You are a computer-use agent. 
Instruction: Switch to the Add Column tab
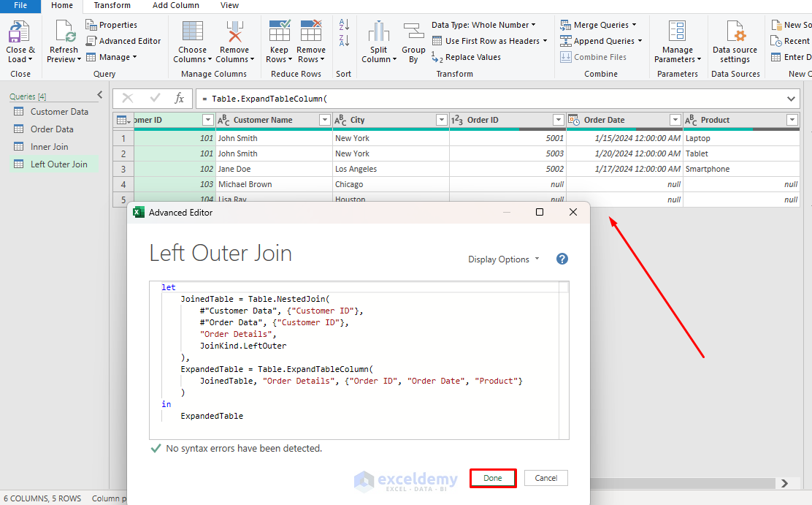coord(175,6)
